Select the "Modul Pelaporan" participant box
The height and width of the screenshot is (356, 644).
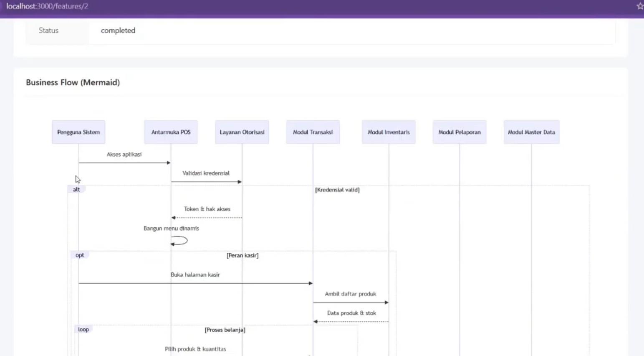[460, 132]
